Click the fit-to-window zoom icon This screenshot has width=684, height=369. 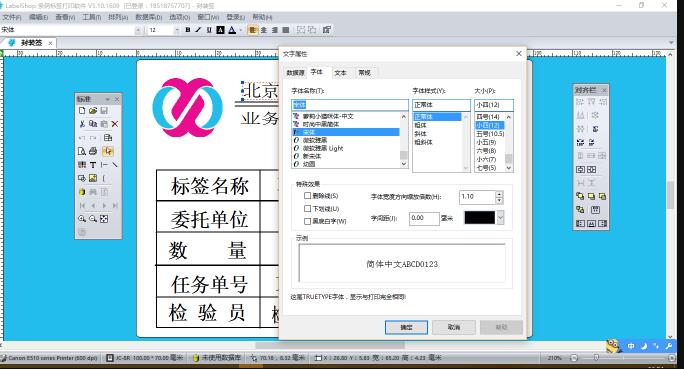click(104, 219)
